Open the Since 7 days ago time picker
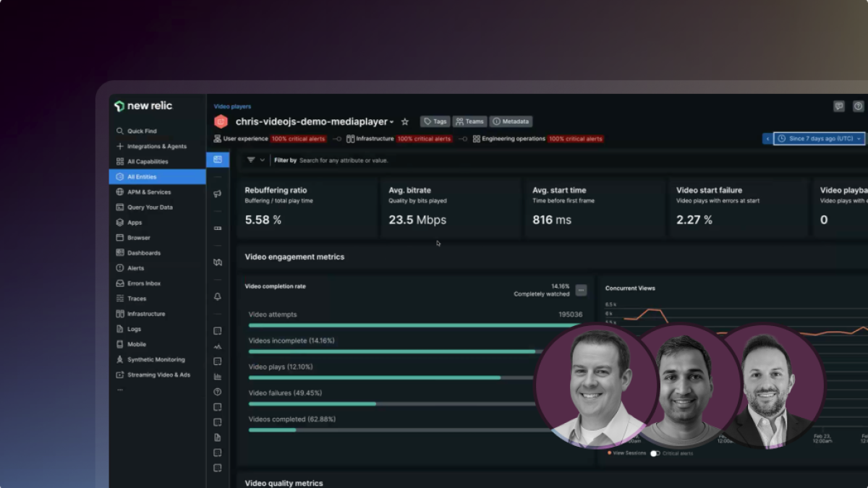This screenshot has height=488, width=868. coord(820,138)
